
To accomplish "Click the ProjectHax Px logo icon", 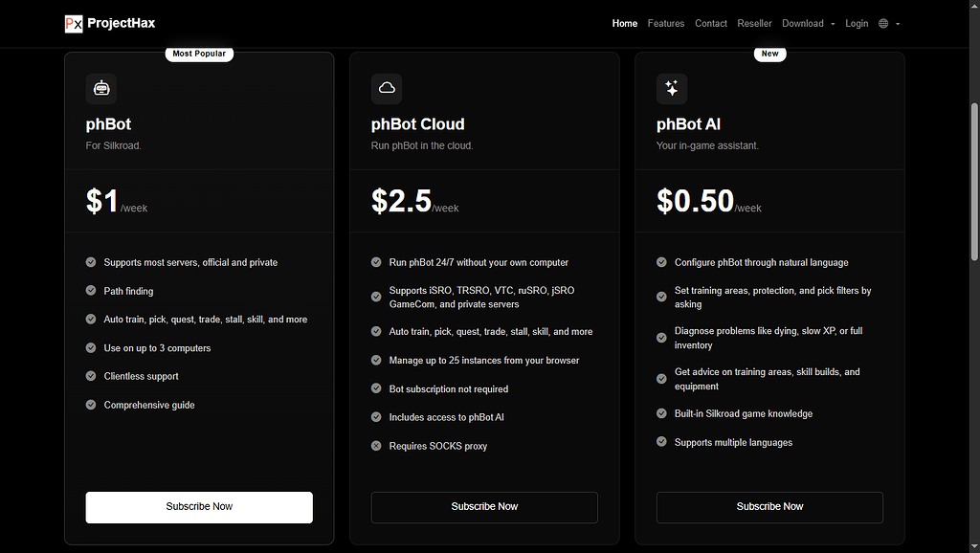I will click(74, 24).
